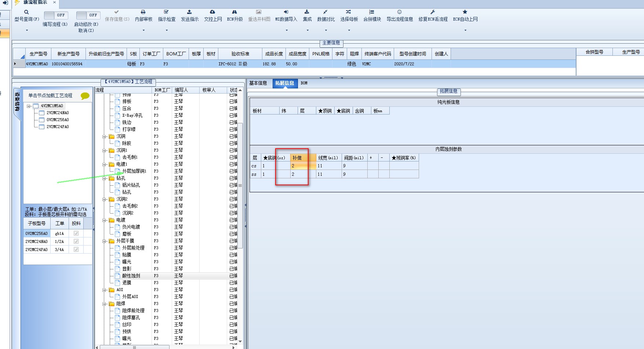Click the 选择母板 shuffle icon
This screenshot has width=644, height=349.
(x=349, y=12)
